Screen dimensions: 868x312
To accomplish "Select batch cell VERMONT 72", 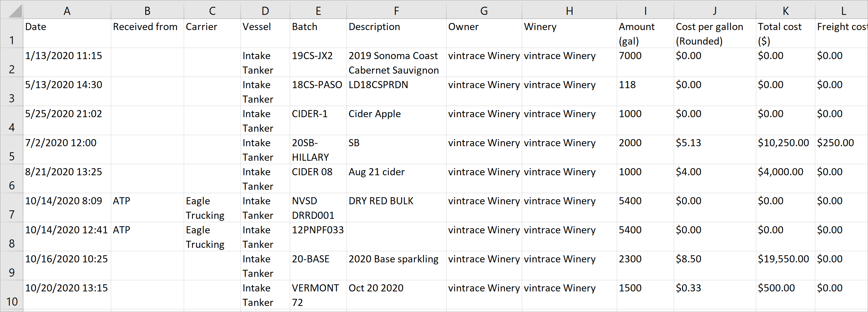I will coord(318,295).
